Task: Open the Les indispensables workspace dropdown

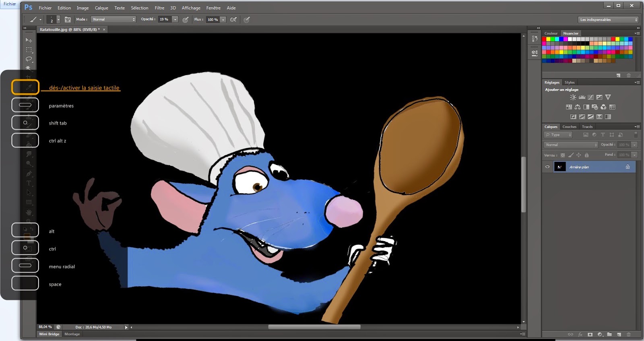Action: click(x=609, y=20)
